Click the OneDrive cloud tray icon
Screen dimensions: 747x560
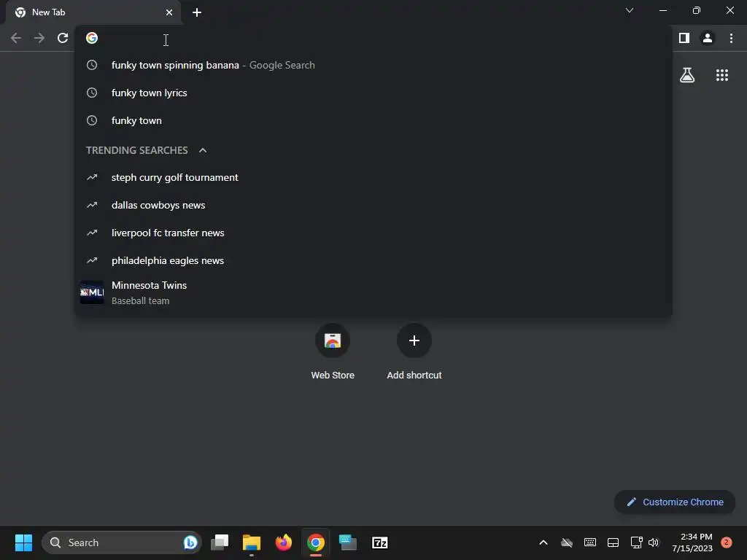[566, 542]
